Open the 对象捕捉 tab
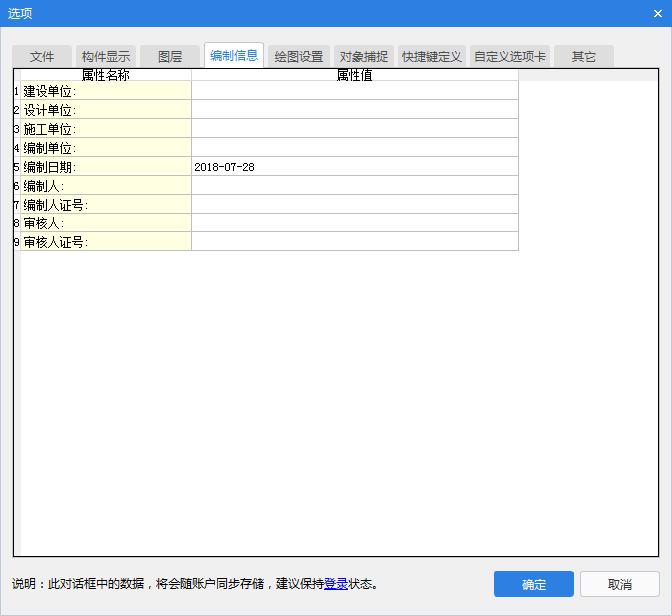Screen dimensions: 672x616 pyautogui.click(x=364, y=57)
